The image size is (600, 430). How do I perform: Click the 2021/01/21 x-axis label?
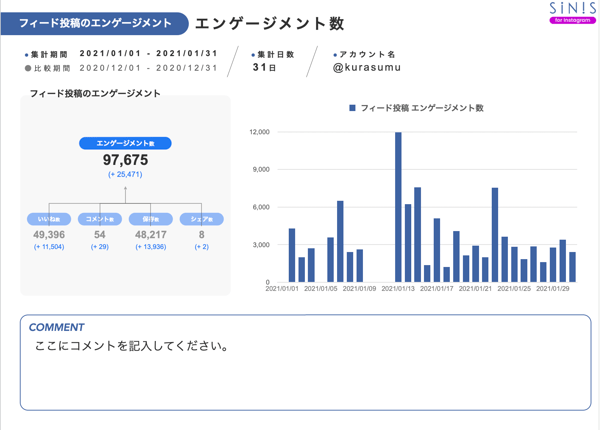click(475, 288)
